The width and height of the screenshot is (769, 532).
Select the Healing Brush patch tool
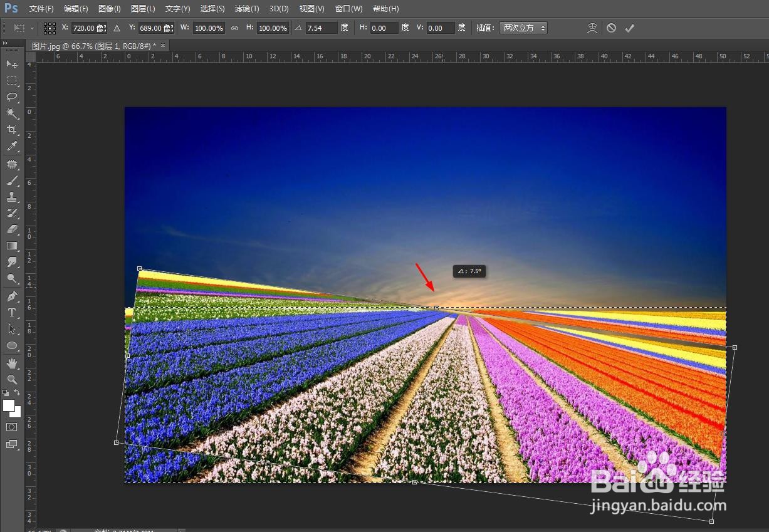[12, 164]
